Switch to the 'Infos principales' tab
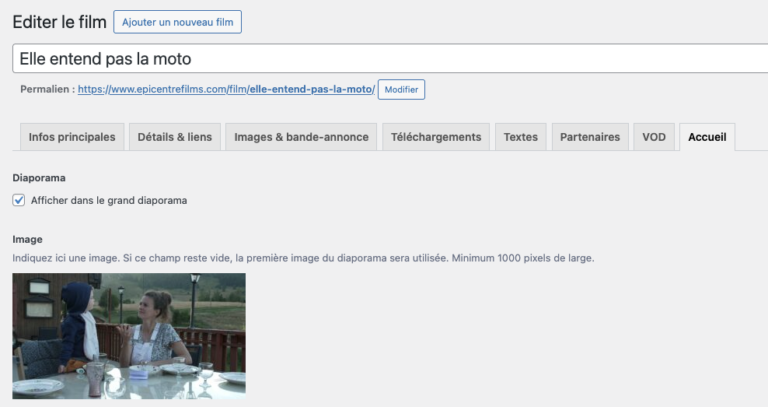 72,137
